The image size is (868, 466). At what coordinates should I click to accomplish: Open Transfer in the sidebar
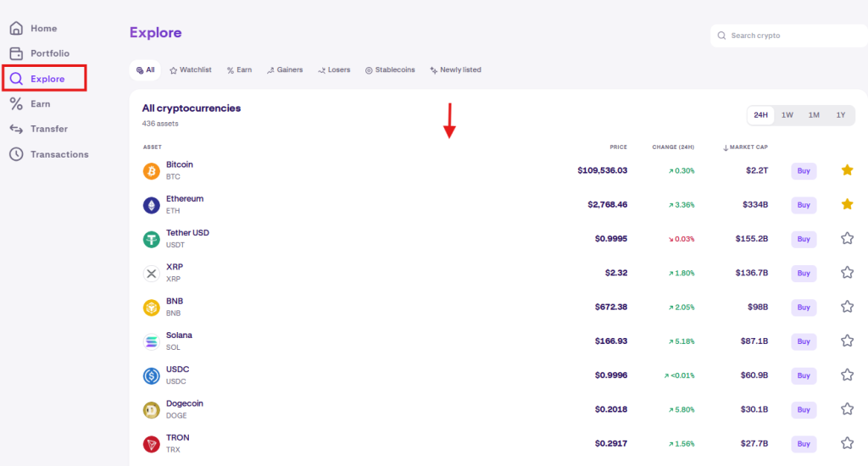tap(38, 129)
